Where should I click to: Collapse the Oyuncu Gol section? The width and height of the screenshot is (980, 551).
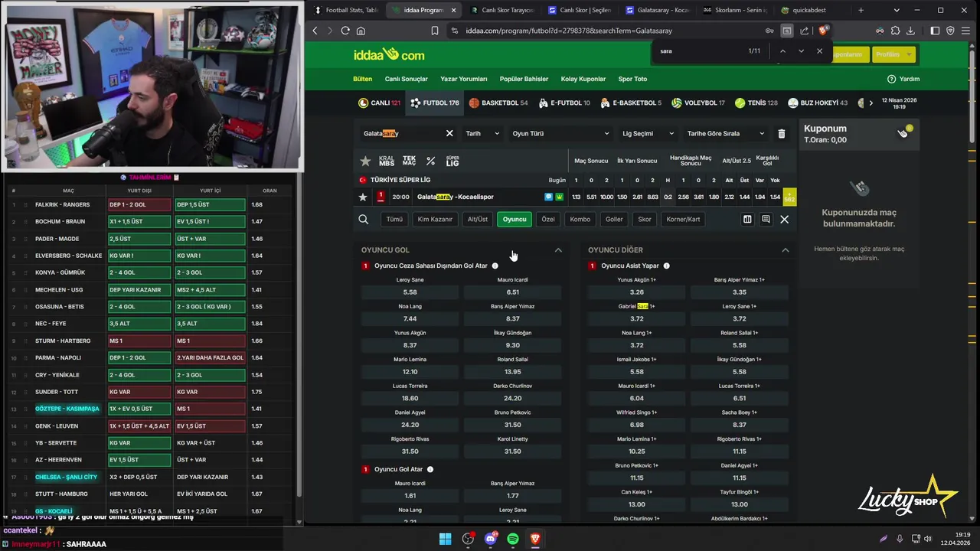(558, 250)
